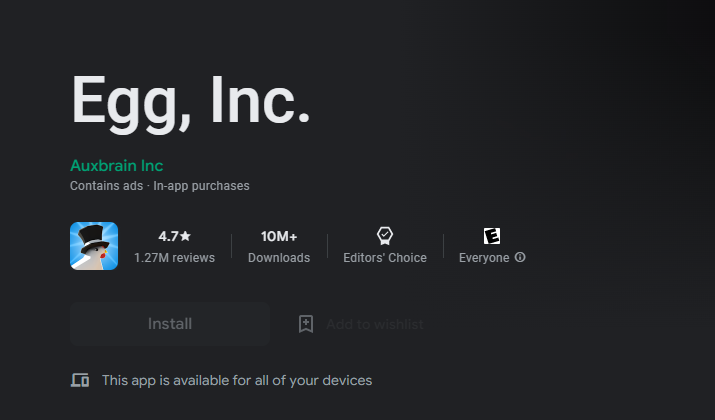
Task: Click the Downloads label
Action: tap(279, 258)
